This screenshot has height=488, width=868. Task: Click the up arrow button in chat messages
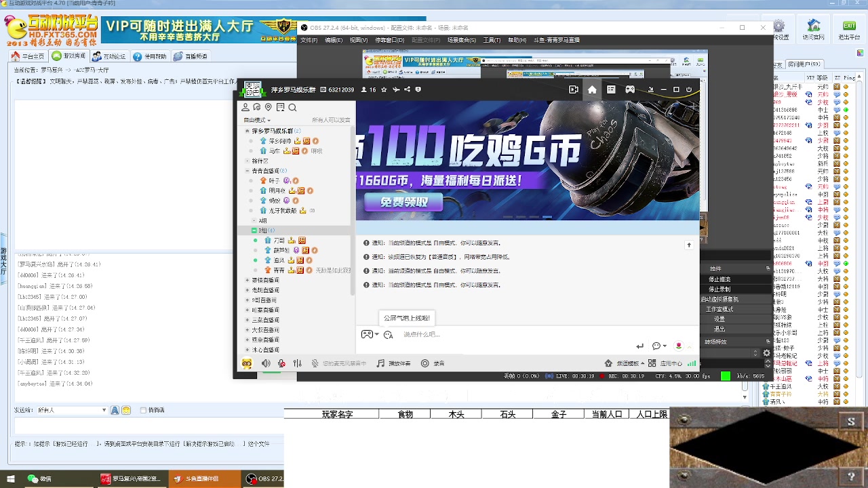[x=689, y=245]
